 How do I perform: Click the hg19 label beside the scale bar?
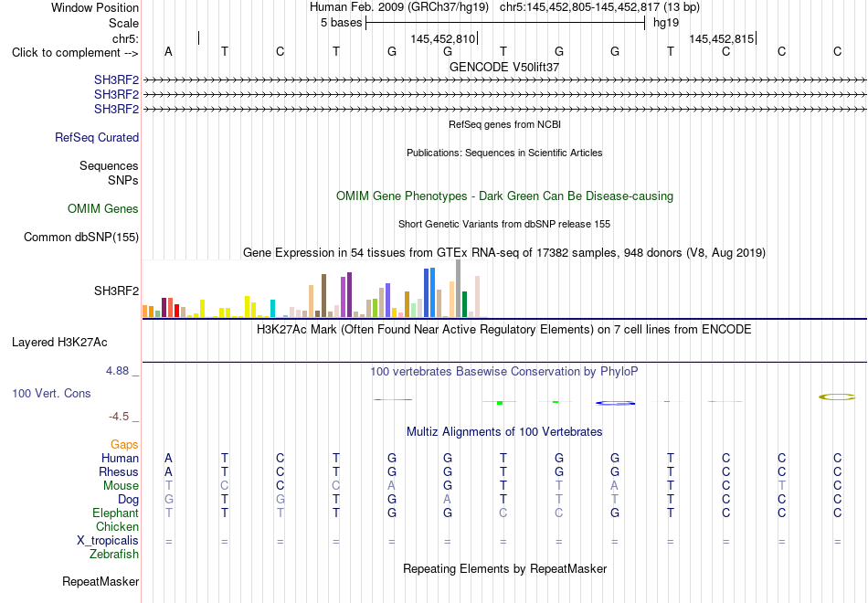click(666, 23)
